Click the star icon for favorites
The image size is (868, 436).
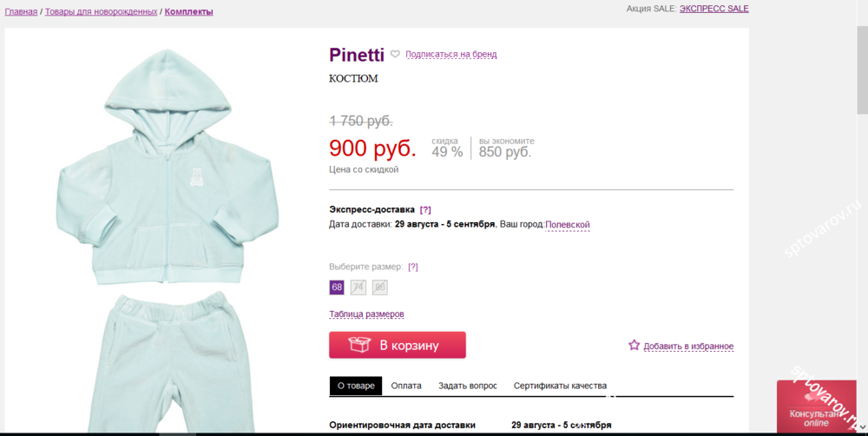634,345
